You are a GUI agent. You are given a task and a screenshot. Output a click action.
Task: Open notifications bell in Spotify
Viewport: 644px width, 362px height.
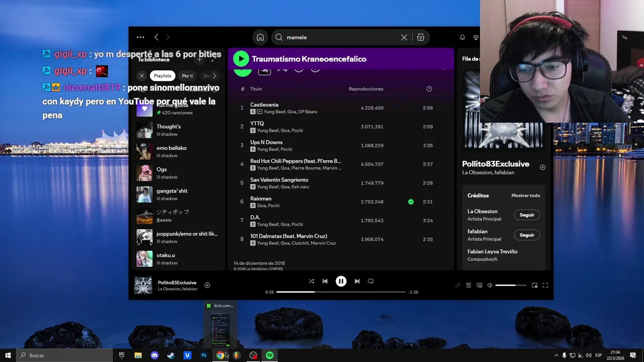tap(462, 37)
